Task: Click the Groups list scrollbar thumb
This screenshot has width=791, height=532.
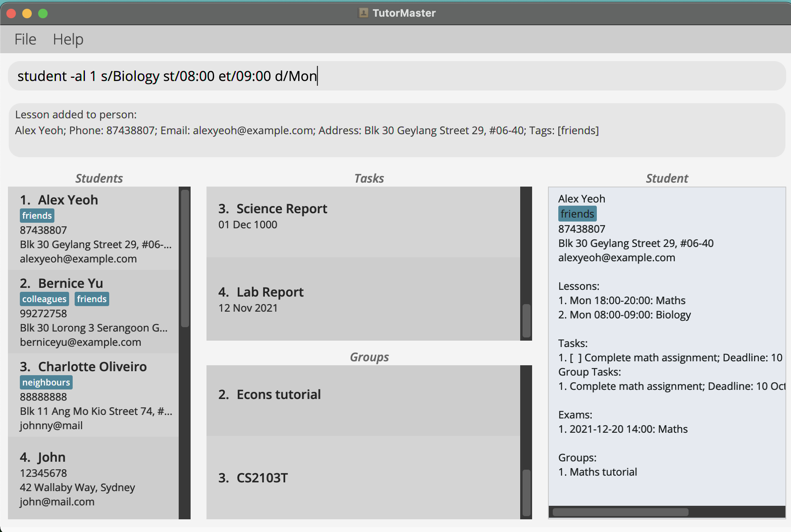Action: (x=526, y=492)
